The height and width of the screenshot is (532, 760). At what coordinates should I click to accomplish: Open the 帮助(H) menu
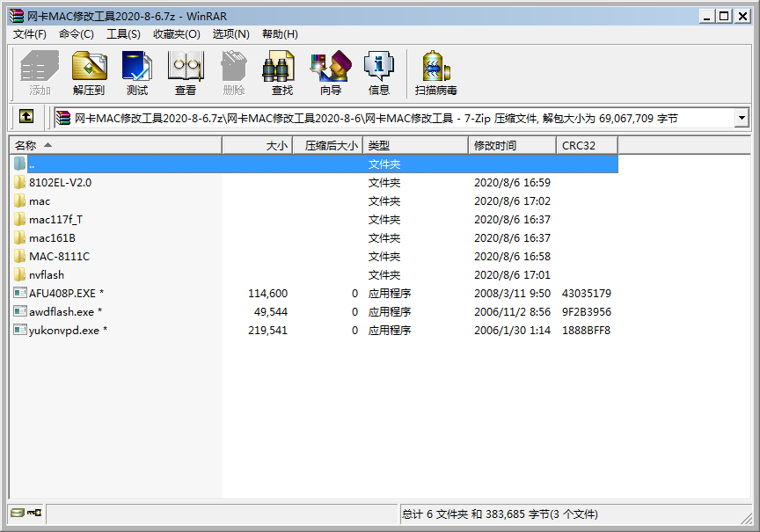pyautogui.click(x=280, y=34)
